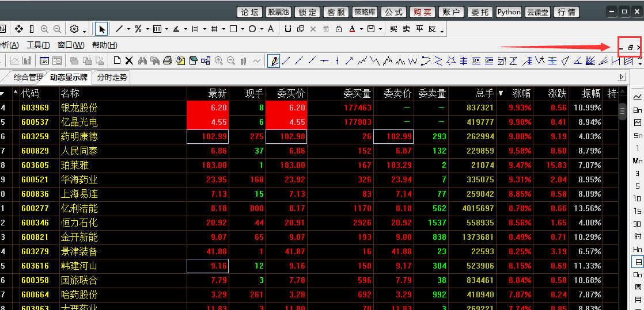Viewport: 644px width, 310px height.
Task: Select the ellipse shape tool
Action: click(252, 29)
